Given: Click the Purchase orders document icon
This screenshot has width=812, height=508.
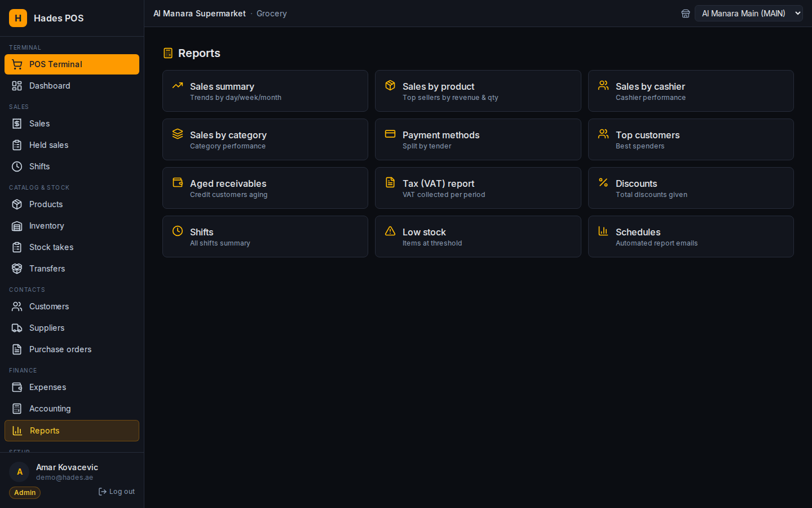Looking at the screenshot, I should [x=17, y=349].
